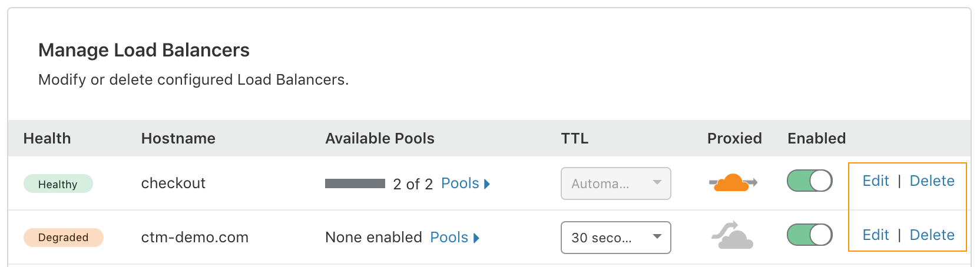Click the Degraded status badge
This screenshot has height=267, width=980.
(x=64, y=238)
